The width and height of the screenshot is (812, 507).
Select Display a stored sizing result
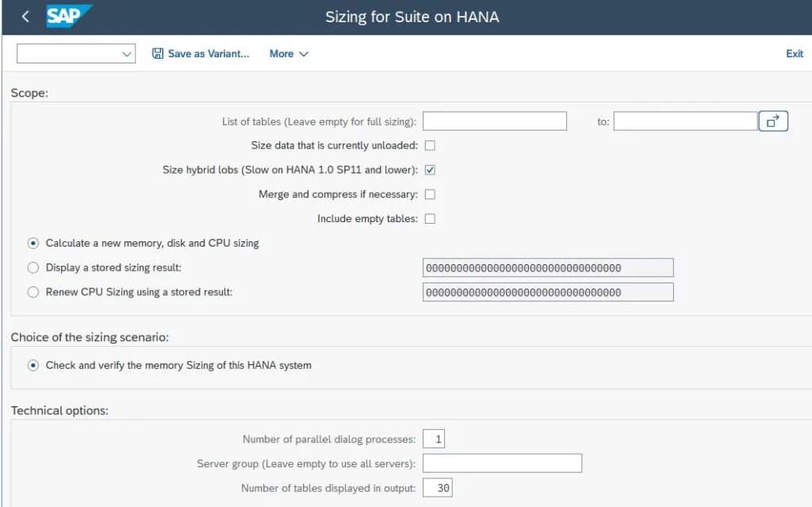tap(33, 267)
